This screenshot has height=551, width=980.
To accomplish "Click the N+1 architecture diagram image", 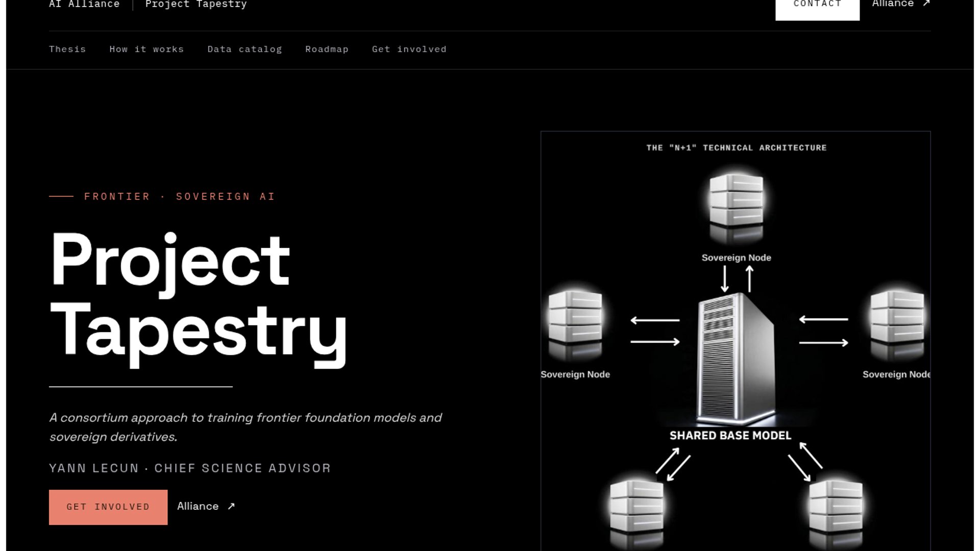I will pyautogui.click(x=736, y=341).
